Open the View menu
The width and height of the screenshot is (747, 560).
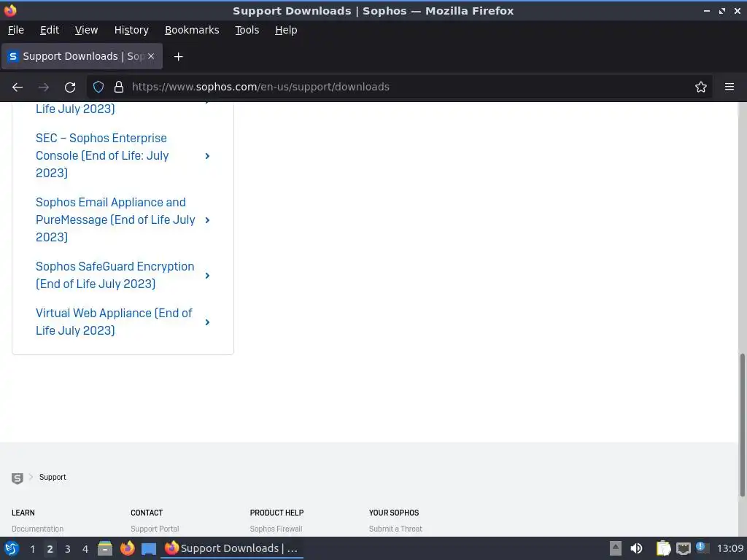tap(86, 30)
